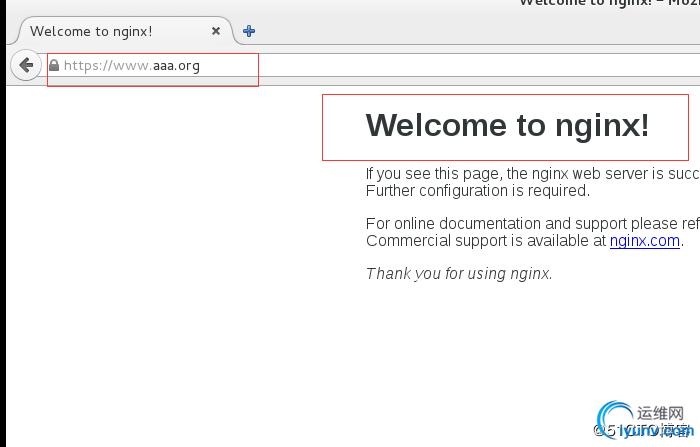Screen dimensions: 700x447
Task: Click the 'Thank you for using nginx.' text
Action: tap(459, 273)
